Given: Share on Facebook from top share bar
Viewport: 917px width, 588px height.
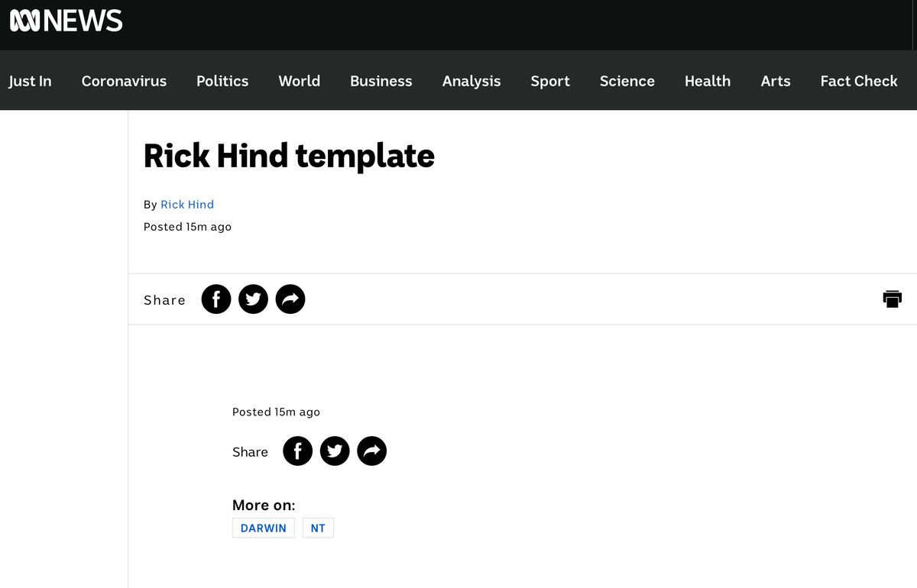Looking at the screenshot, I should click(216, 299).
